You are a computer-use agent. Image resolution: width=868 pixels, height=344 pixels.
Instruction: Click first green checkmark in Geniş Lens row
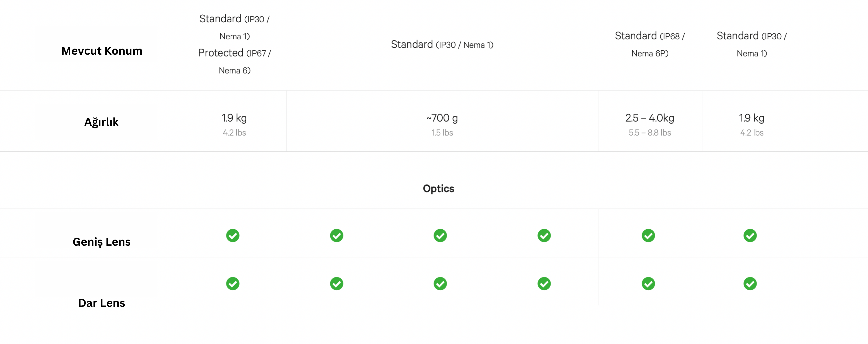click(232, 236)
